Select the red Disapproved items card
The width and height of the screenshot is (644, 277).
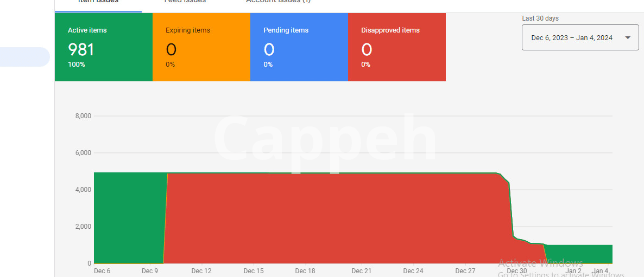point(397,48)
